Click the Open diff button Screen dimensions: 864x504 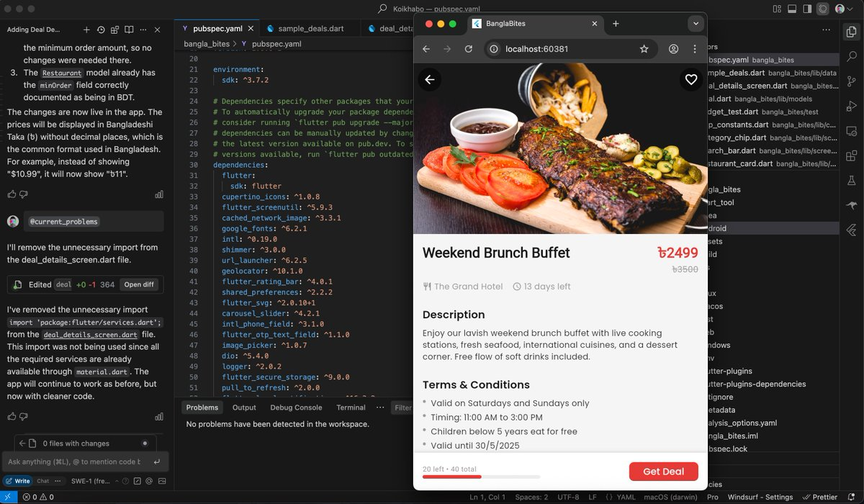click(139, 284)
